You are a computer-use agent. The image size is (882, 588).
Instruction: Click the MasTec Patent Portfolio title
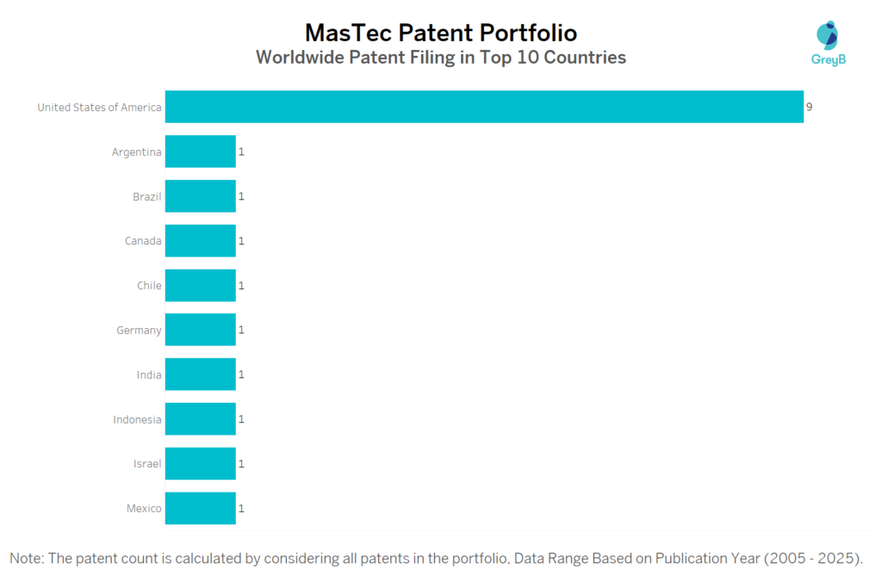point(441,33)
